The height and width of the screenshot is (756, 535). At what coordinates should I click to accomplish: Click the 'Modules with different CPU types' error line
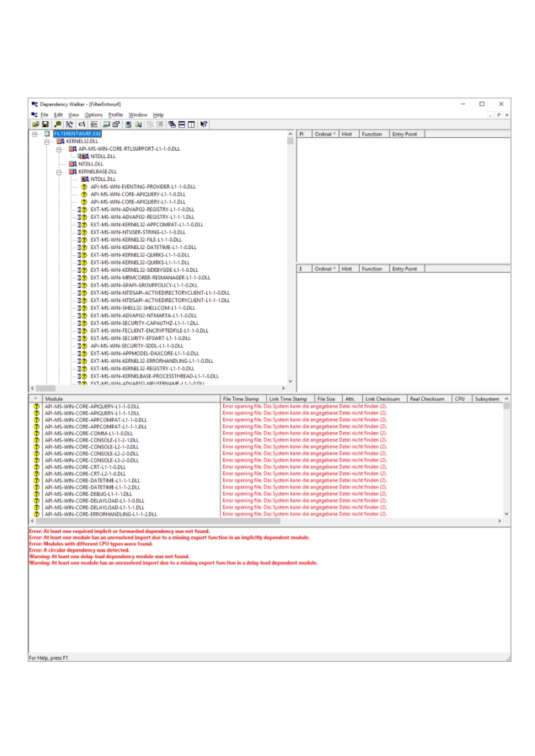(x=91, y=544)
